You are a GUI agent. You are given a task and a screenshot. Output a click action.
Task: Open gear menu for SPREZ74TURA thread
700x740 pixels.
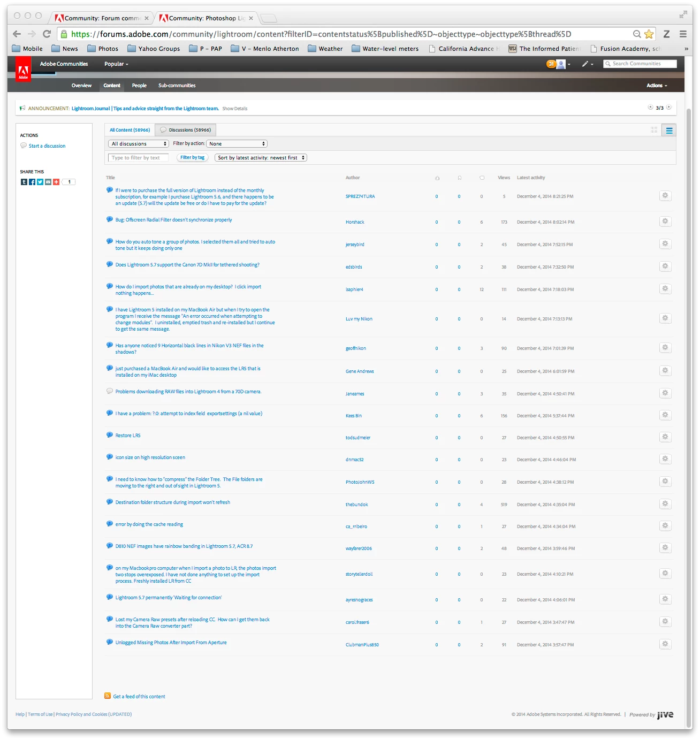pos(665,196)
